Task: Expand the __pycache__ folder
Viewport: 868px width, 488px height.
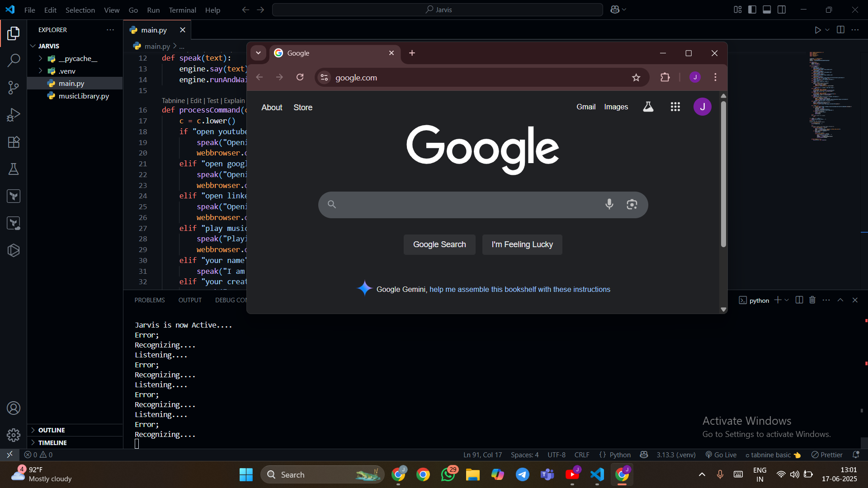Action: [40, 59]
